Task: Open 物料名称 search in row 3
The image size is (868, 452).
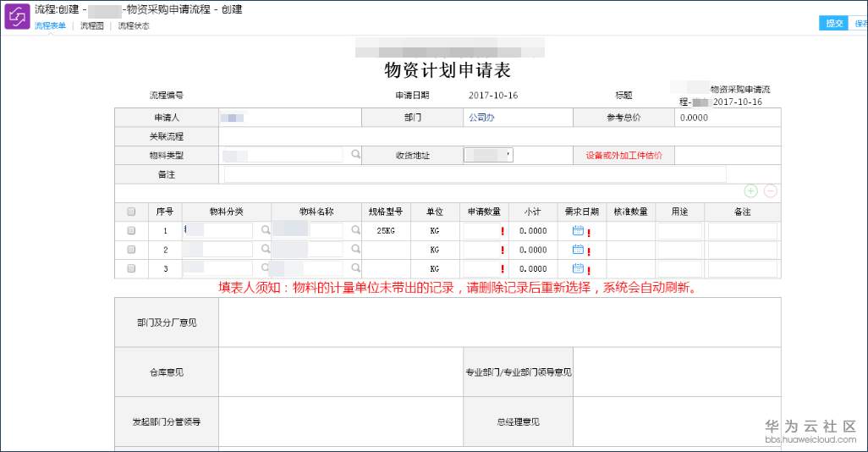Action: (x=356, y=268)
